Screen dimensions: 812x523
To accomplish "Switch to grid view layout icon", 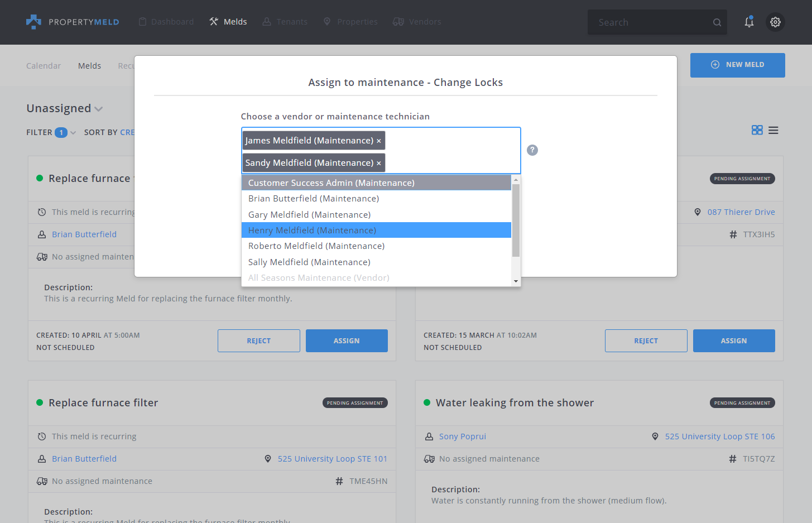I will tap(757, 130).
